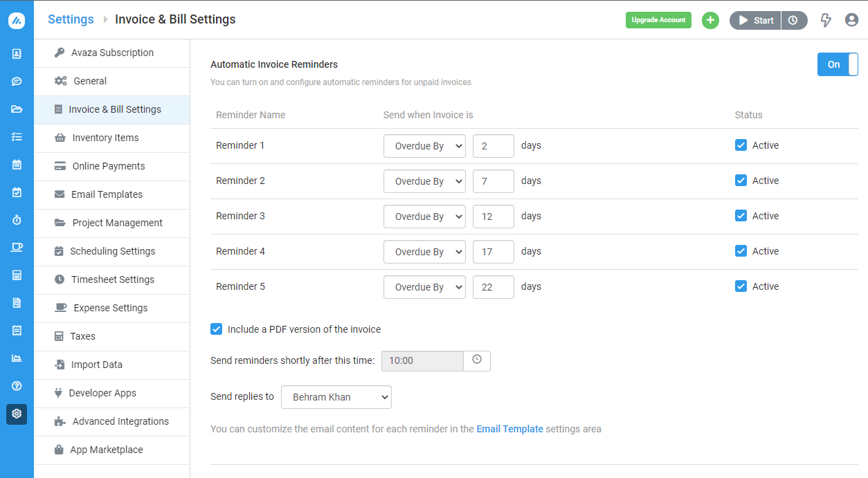Open Overdue By dropdown for Reminder 2
The width and height of the screenshot is (868, 478).
424,181
